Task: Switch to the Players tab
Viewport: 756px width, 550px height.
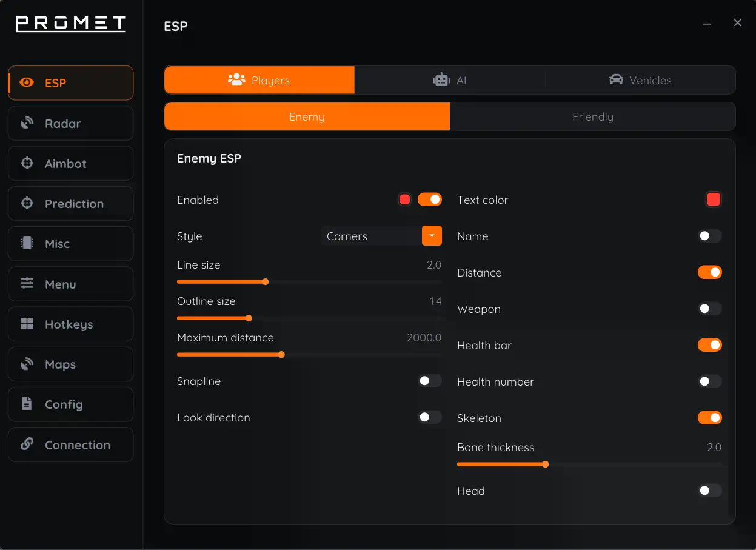Action: click(259, 80)
